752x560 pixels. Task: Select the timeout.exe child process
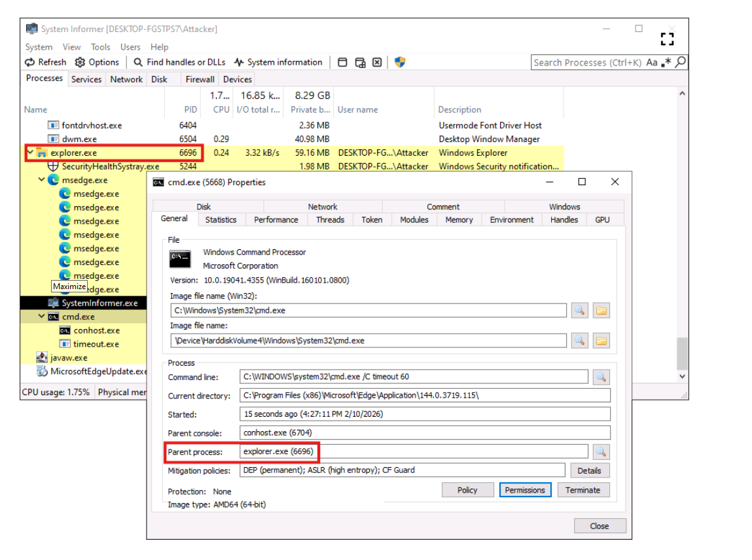84,343
